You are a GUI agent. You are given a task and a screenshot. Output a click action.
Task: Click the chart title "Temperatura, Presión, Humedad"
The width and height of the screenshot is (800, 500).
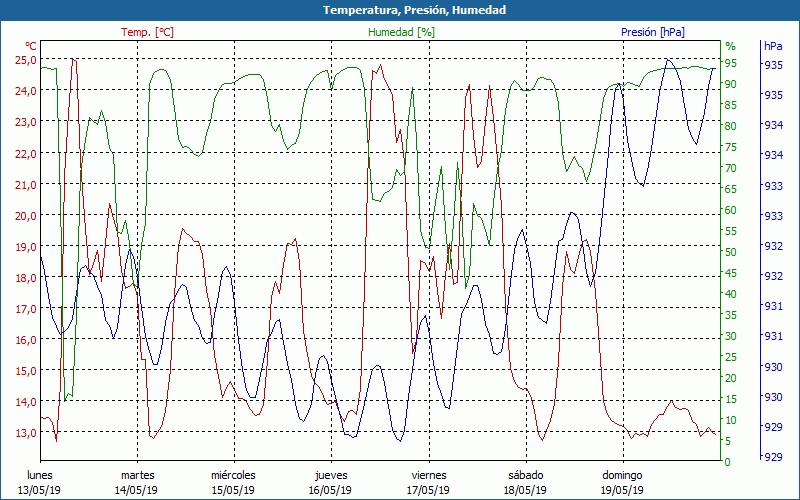pos(414,10)
